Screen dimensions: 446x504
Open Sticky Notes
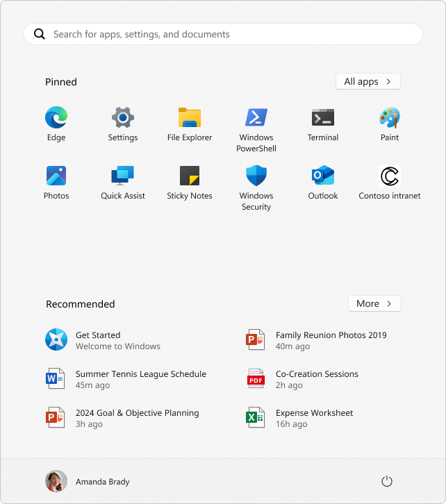190,176
